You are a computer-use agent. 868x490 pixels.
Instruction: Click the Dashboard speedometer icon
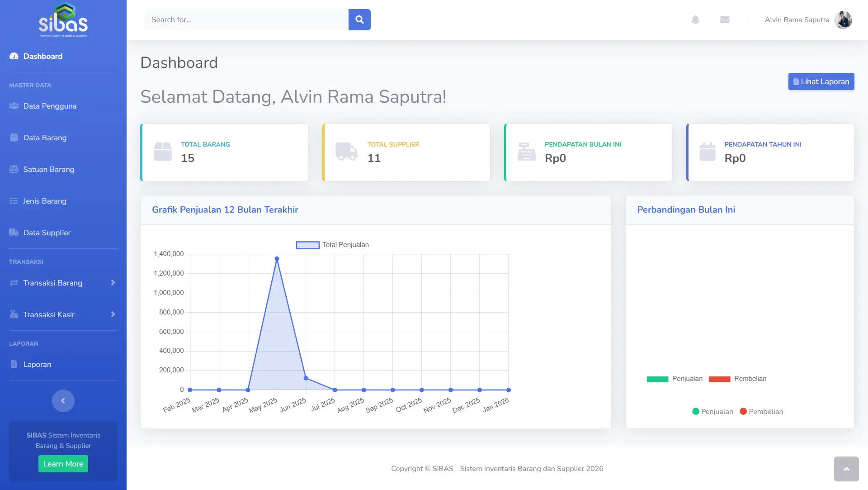(x=14, y=56)
